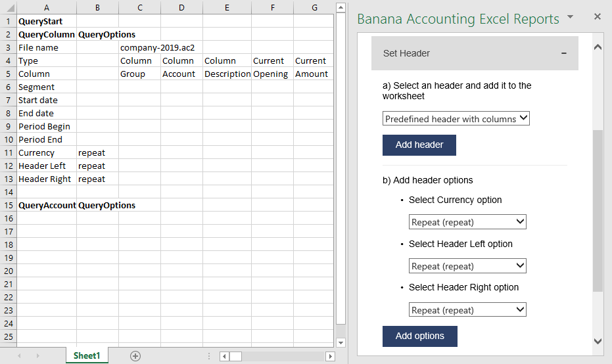The width and height of the screenshot is (612, 364).
Task: Switch to the Sheet1 tab
Action: (x=87, y=355)
